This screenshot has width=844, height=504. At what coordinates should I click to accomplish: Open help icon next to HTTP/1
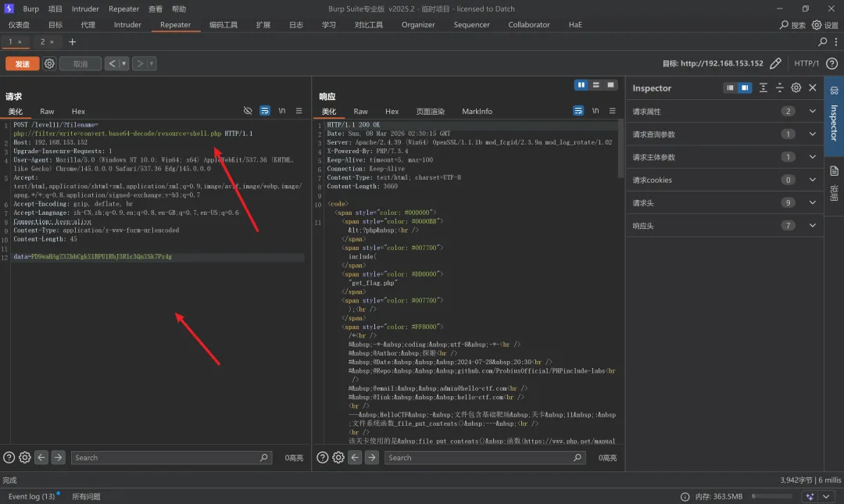click(x=831, y=63)
